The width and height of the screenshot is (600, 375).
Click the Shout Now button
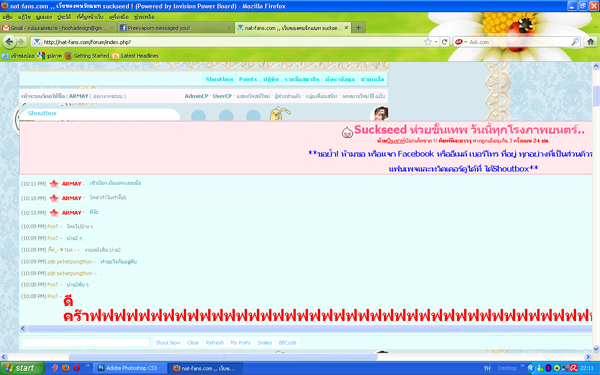coord(168,342)
